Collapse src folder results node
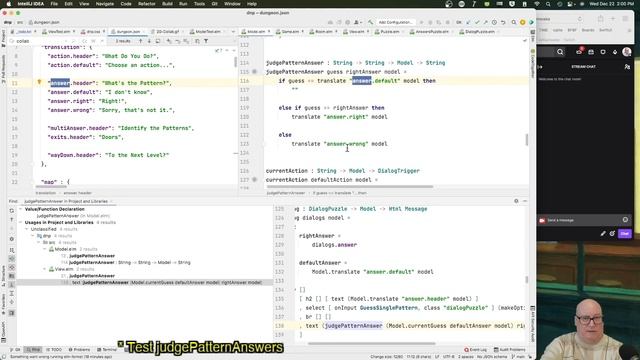This screenshot has height=360, width=640. [38, 242]
